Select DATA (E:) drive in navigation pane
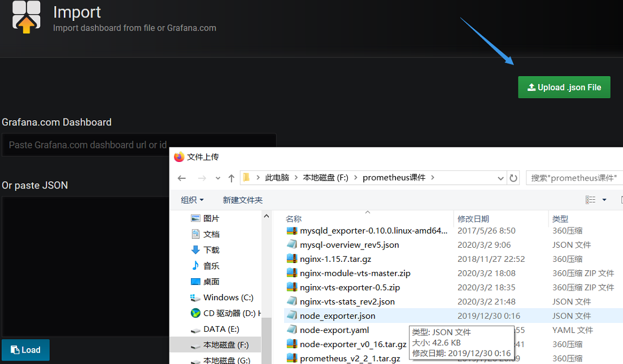Image resolution: width=623 pixels, height=364 pixels. click(221, 329)
